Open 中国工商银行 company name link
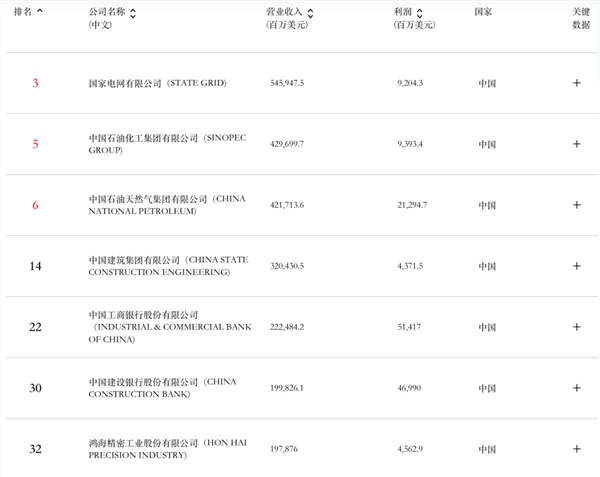 click(170, 327)
